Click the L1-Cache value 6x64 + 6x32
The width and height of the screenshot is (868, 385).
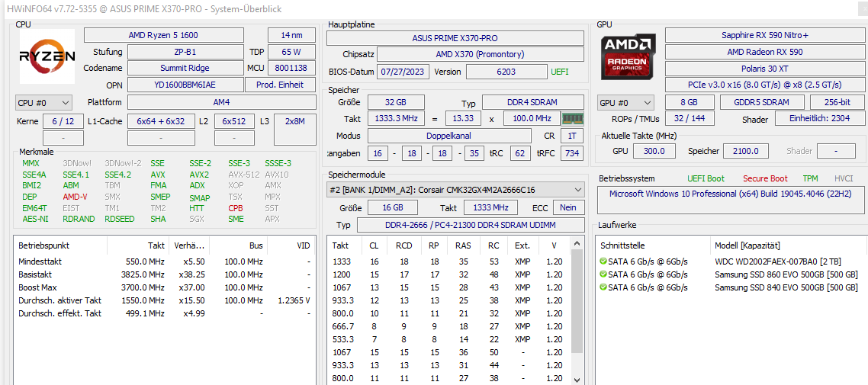coord(161,121)
